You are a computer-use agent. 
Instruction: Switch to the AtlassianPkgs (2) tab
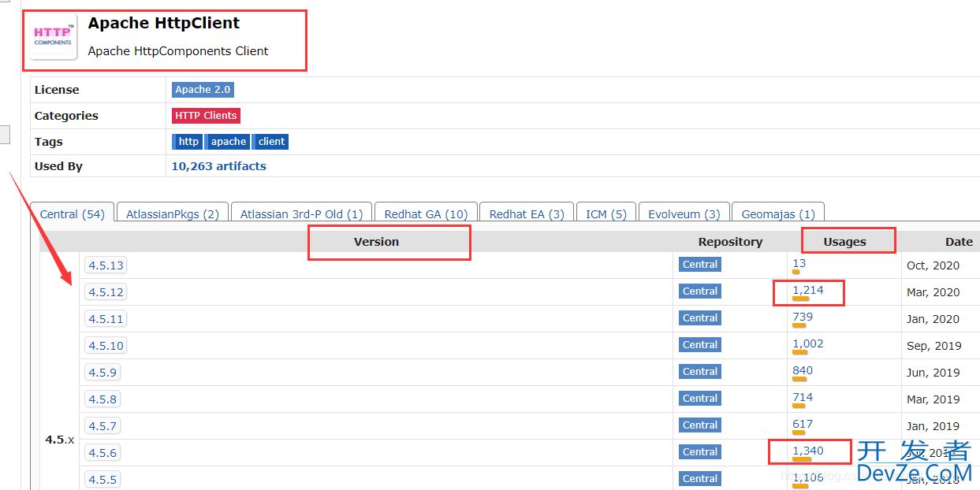[173, 213]
